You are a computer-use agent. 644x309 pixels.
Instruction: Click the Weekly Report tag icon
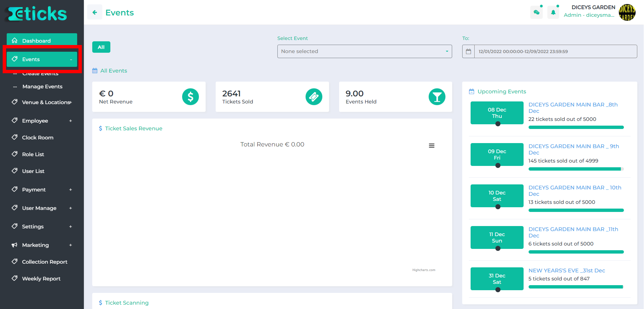pyautogui.click(x=14, y=278)
